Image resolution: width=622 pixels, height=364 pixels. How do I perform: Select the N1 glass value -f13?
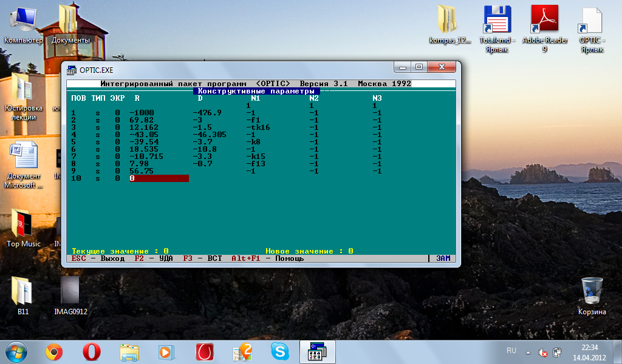[256, 164]
